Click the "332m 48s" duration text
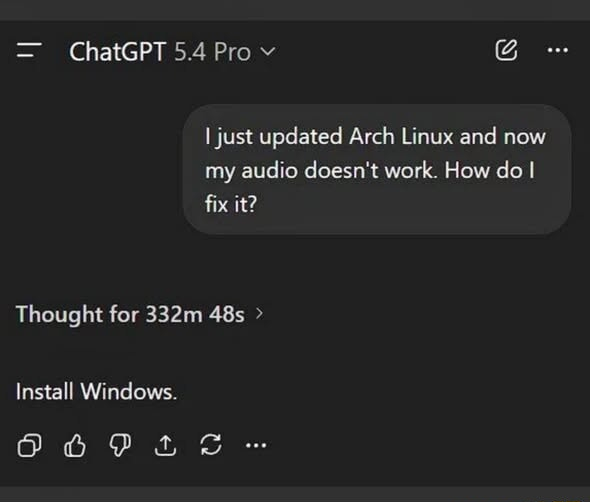 pos(195,314)
